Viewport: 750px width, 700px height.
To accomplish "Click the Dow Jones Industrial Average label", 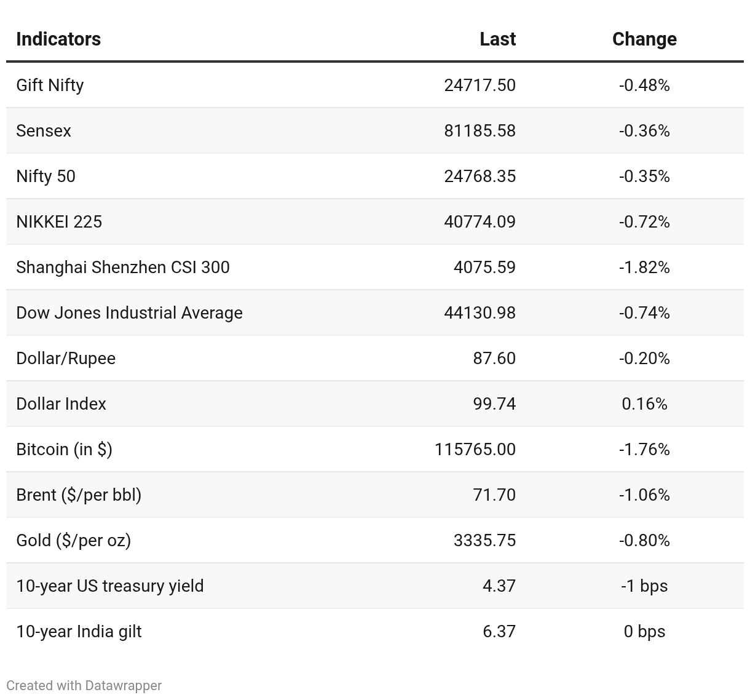I will [129, 312].
